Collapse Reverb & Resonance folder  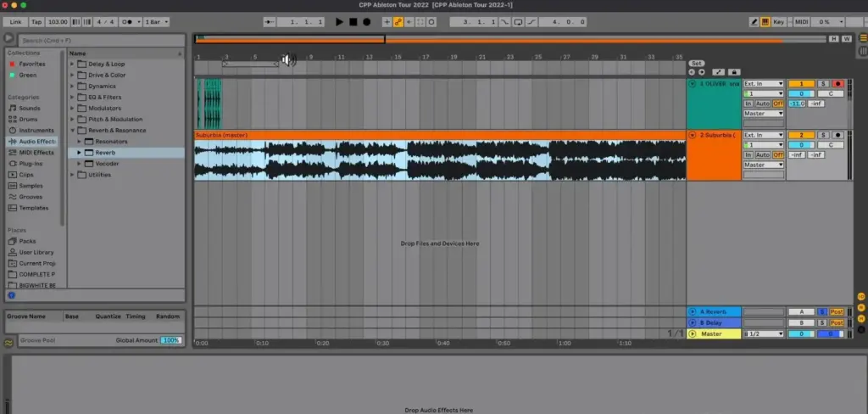point(72,131)
